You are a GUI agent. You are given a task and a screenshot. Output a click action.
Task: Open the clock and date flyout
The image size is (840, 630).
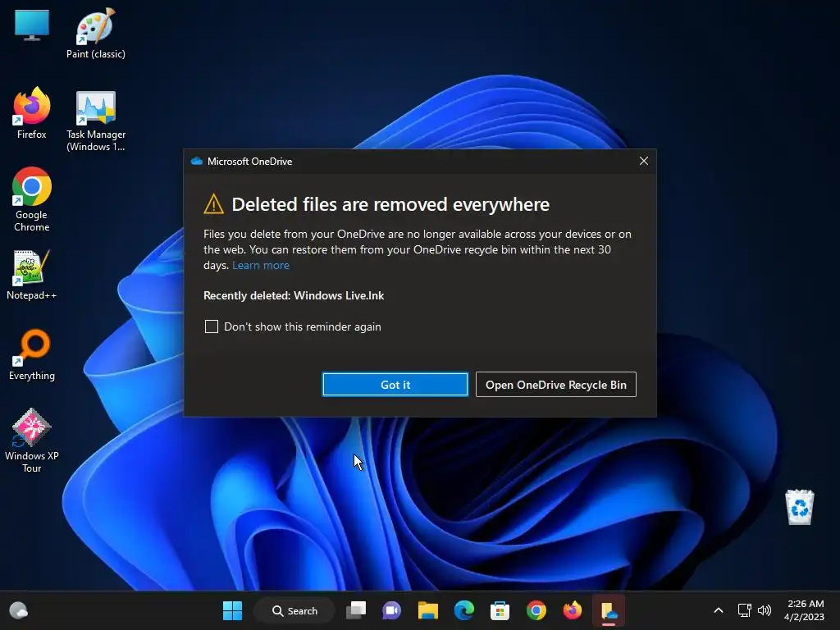pos(805,610)
